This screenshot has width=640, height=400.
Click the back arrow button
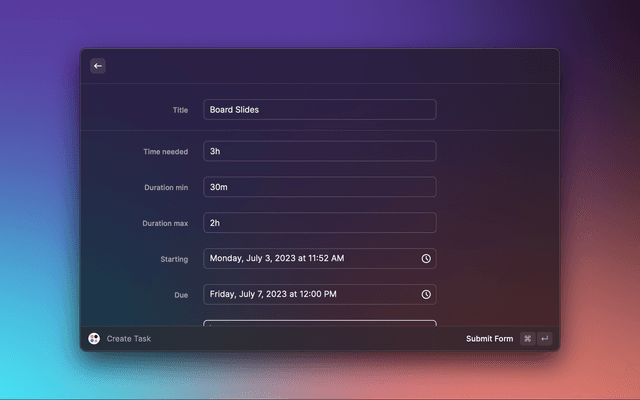click(x=98, y=66)
